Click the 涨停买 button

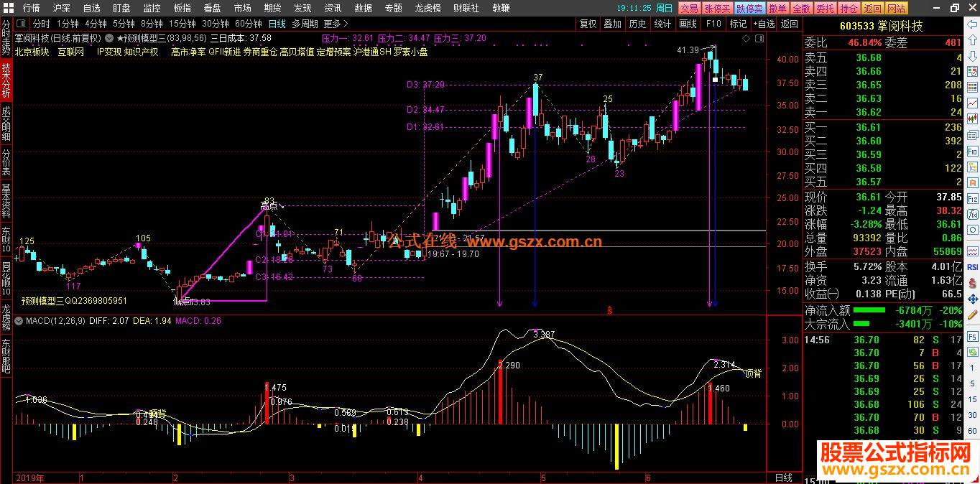coord(717,8)
